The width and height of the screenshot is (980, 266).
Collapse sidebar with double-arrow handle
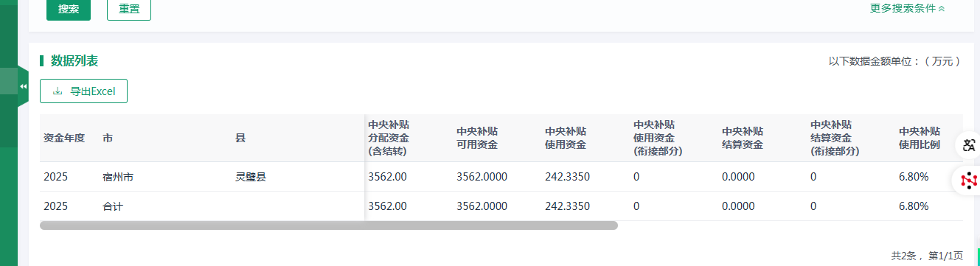[x=23, y=86]
